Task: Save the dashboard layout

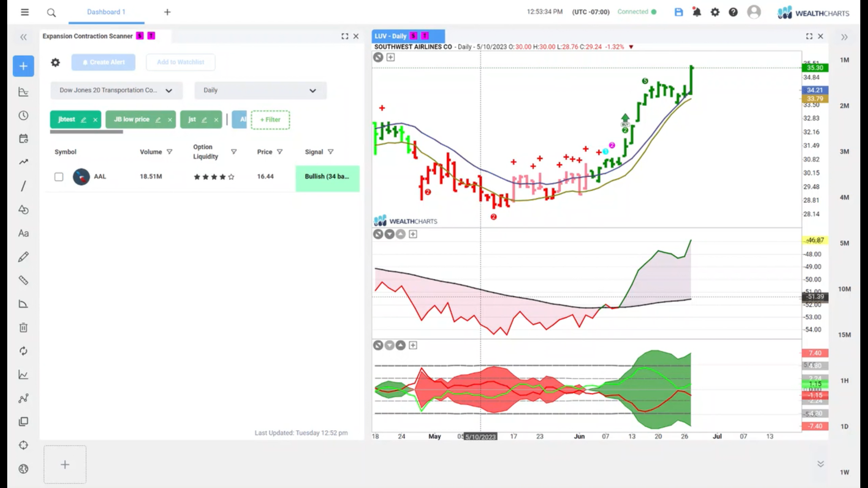Action: [x=679, y=12]
